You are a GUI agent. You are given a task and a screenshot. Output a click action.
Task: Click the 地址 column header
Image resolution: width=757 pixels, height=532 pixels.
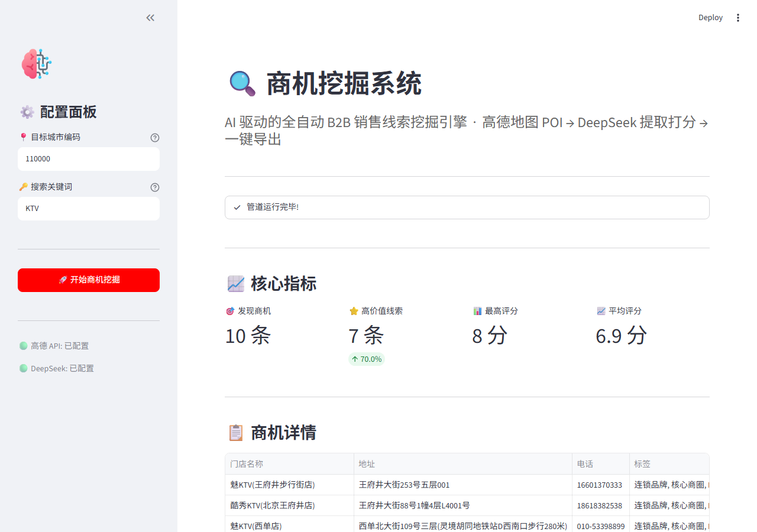coord(463,464)
